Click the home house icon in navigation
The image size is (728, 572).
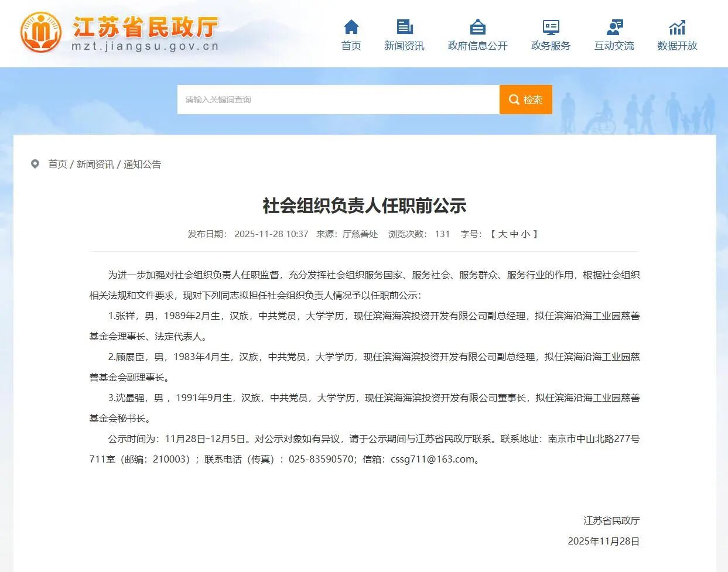351,27
